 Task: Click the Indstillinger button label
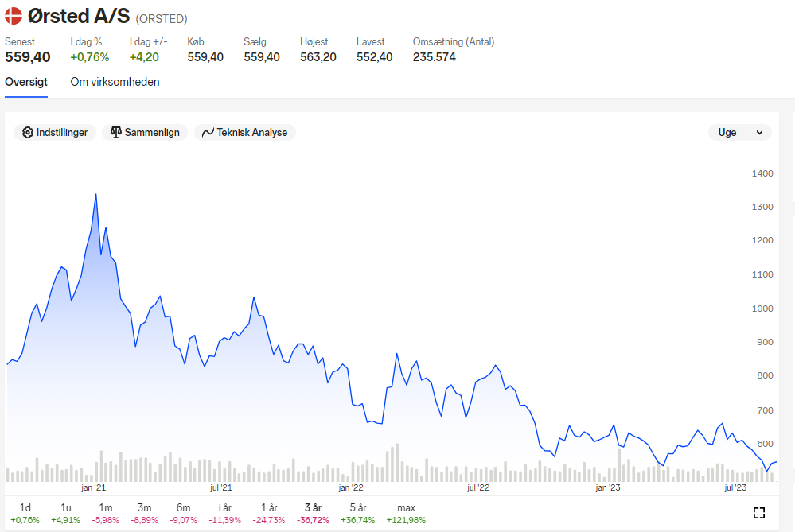pyautogui.click(x=62, y=133)
